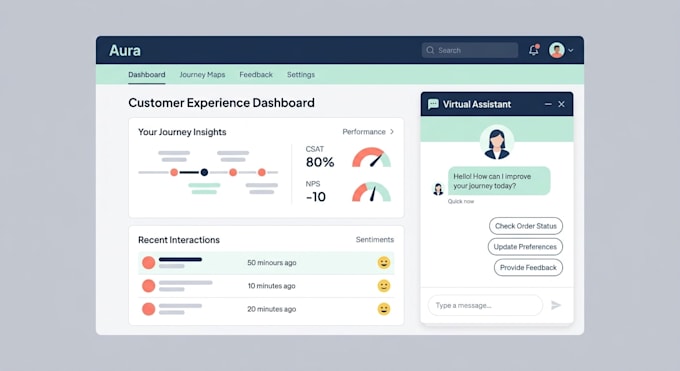Open the Performance link
680x371 pixels.
364,131
